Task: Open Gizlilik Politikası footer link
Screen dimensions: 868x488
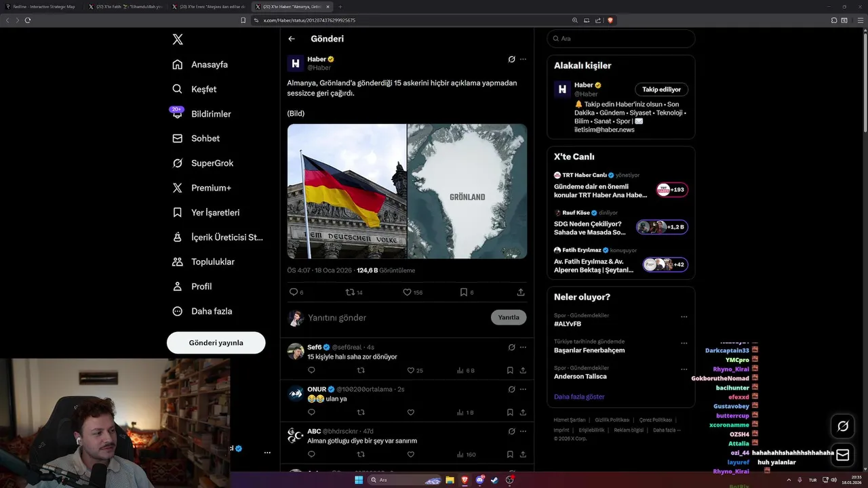Action: coord(612,420)
